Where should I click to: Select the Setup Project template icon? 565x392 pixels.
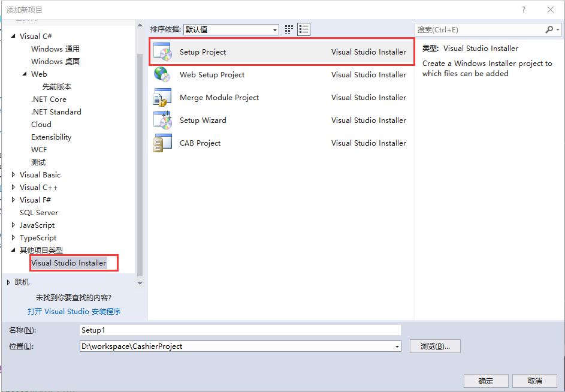click(162, 52)
